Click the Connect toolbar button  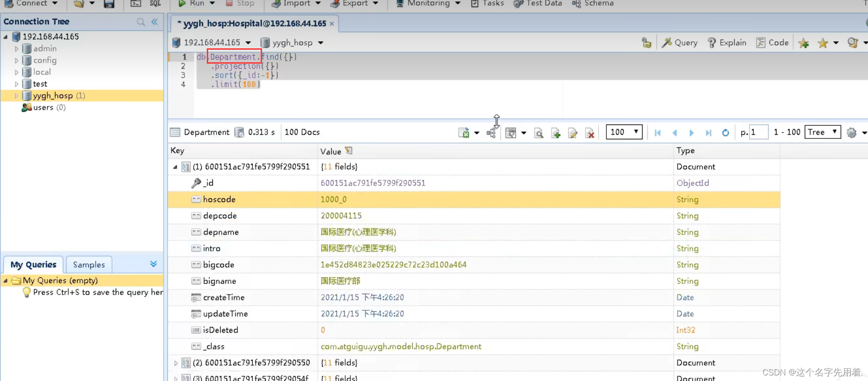[x=31, y=3]
